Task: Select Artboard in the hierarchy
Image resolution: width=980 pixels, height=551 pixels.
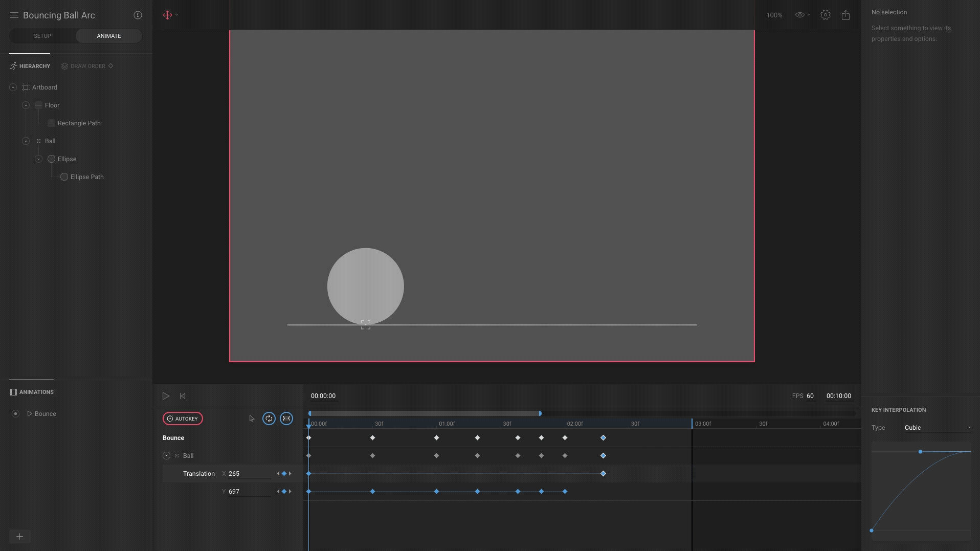Action: tap(44, 87)
